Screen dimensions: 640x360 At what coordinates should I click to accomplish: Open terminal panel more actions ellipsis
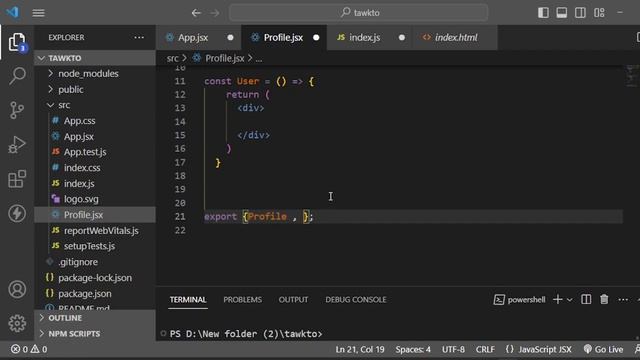point(623,300)
